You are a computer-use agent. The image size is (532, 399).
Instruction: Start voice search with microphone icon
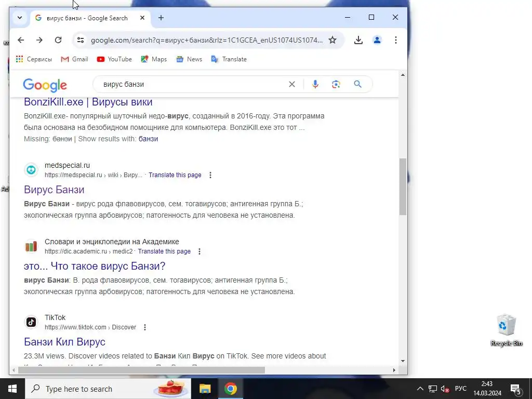tap(315, 84)
